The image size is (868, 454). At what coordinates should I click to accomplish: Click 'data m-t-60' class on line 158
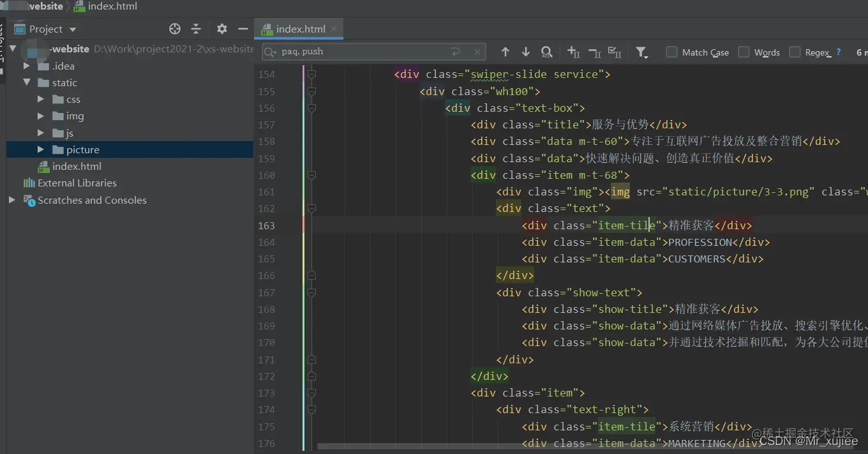coord(582,141)
